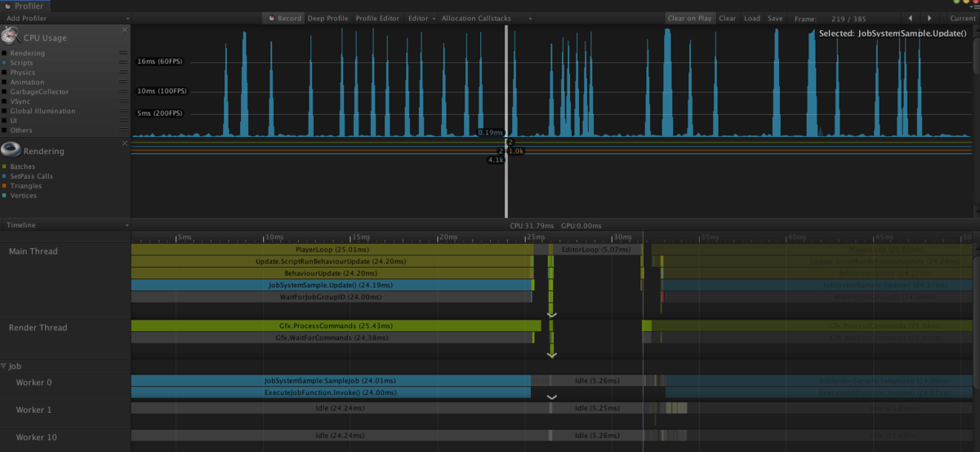This screenshot has width=980, height=452.
Task: Select Gfx.ProcessCommands (25.43ms) bar
Action: point(336,326)
